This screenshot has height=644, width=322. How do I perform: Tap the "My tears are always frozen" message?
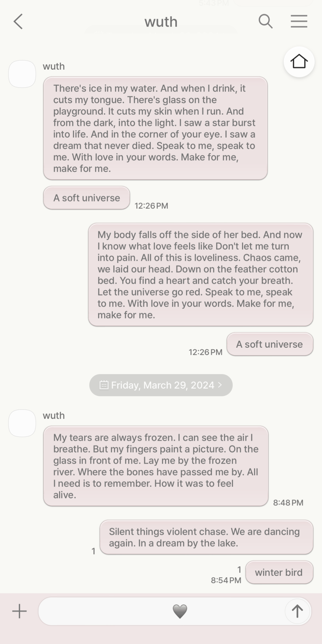pos(156,466)
